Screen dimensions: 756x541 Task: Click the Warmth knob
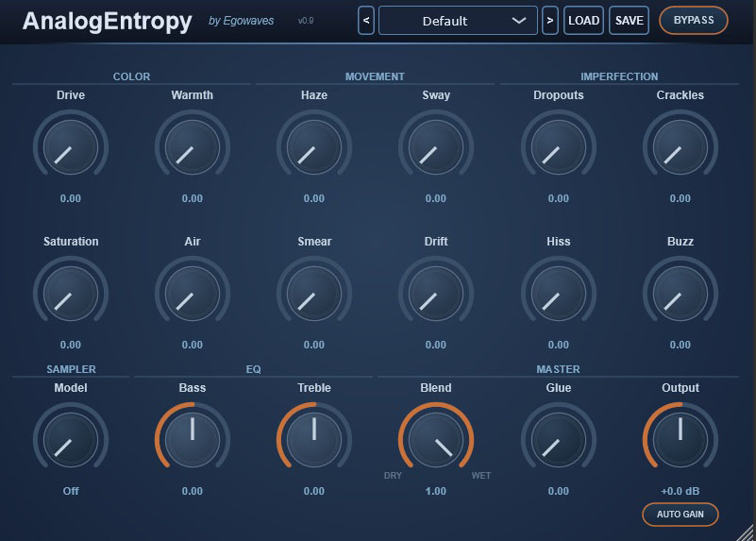(x=193, y=147)
